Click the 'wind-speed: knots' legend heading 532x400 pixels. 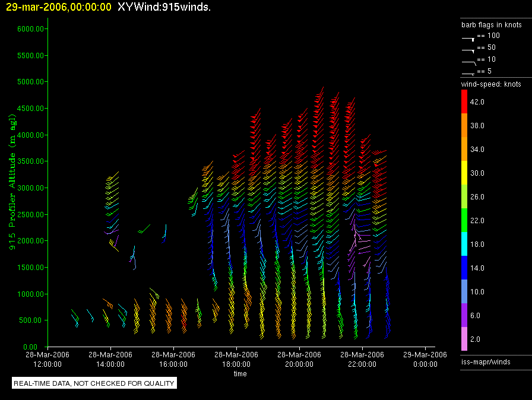pyautogui.click(x=491, y=84)
